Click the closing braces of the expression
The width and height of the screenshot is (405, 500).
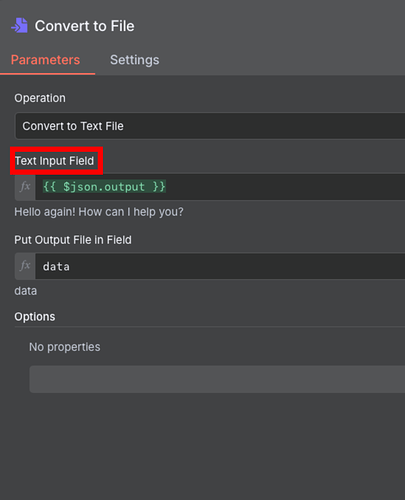(159, 187)
